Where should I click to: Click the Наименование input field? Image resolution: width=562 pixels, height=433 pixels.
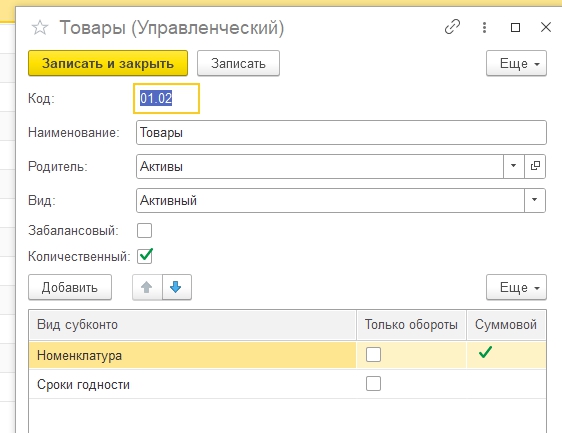coord(341,133)
